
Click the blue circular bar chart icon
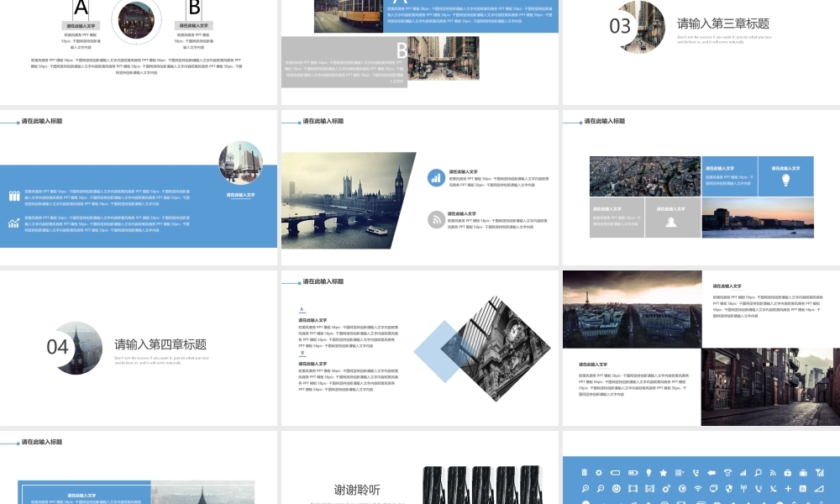coord(436,178)
